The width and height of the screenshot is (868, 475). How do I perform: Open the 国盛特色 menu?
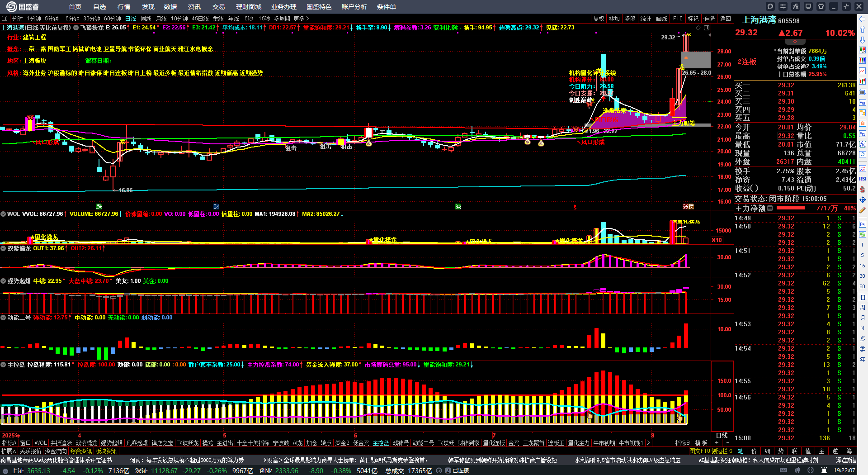coord(319,7)
